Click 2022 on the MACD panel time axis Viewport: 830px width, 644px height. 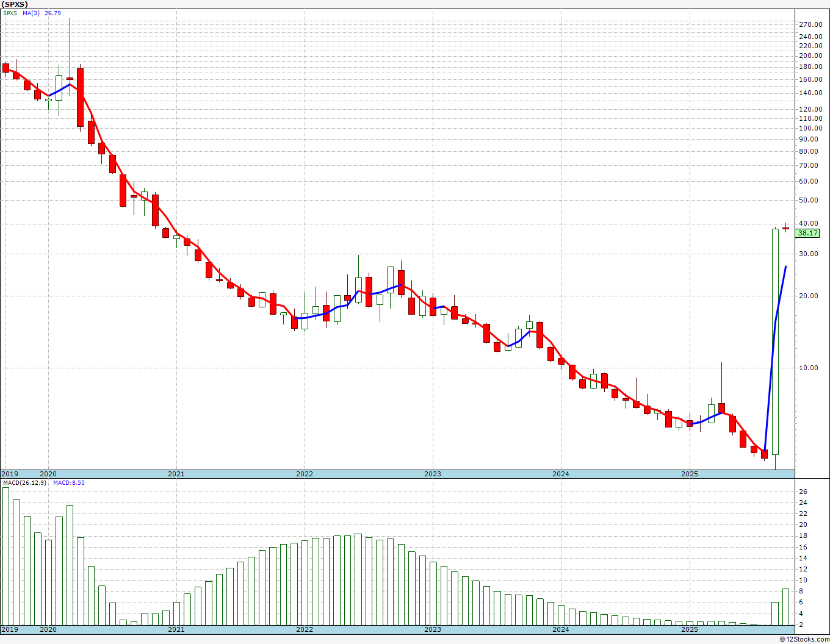pos(304,629)
